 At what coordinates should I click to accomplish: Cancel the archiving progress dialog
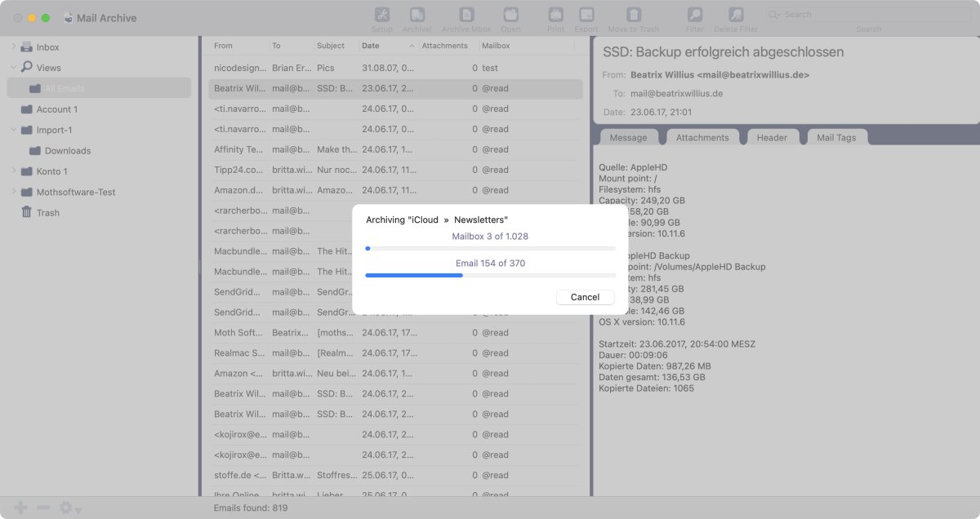click(x=585, y=297)
